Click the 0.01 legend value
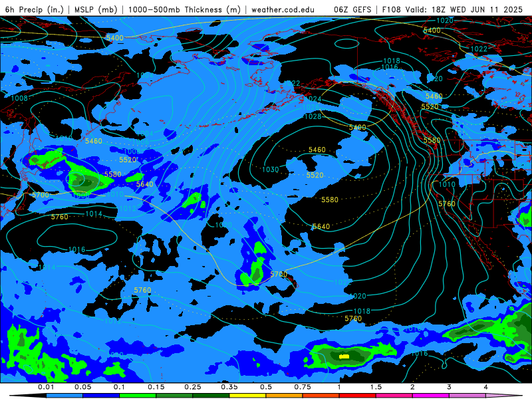 pos(46,387)
